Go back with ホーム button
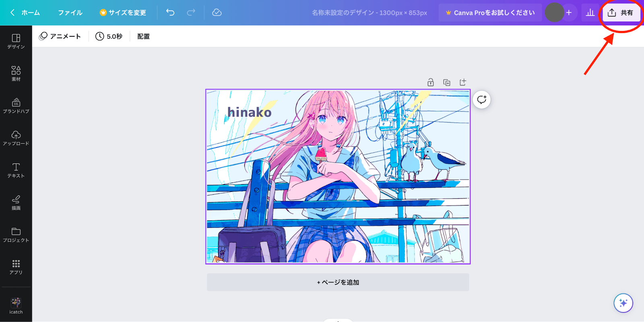Image resolution: width=644 pixels, height=322 pixels. [25, 12]
